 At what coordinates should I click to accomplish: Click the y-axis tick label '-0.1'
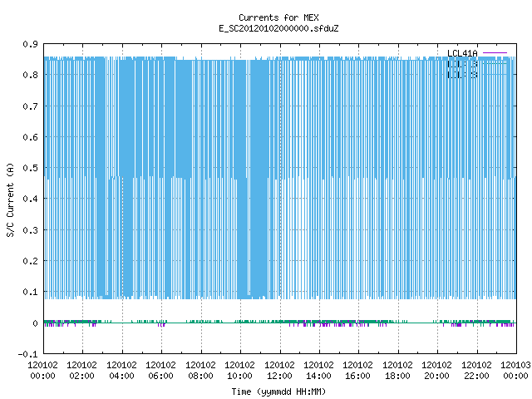coord(27,354)
